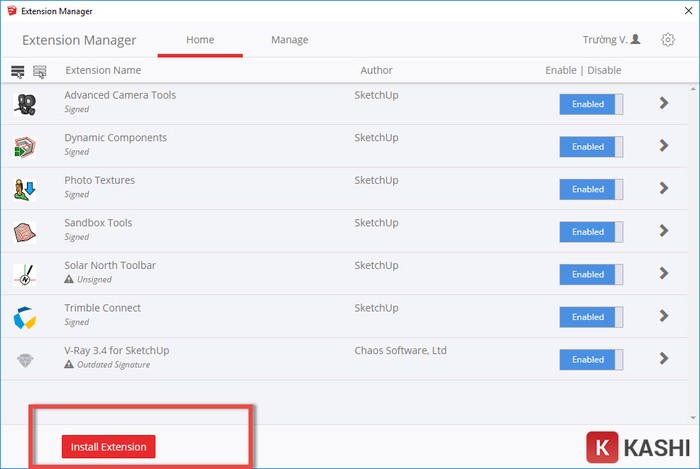
Task: Click the Unsigned status label
Action: (94, 280)
